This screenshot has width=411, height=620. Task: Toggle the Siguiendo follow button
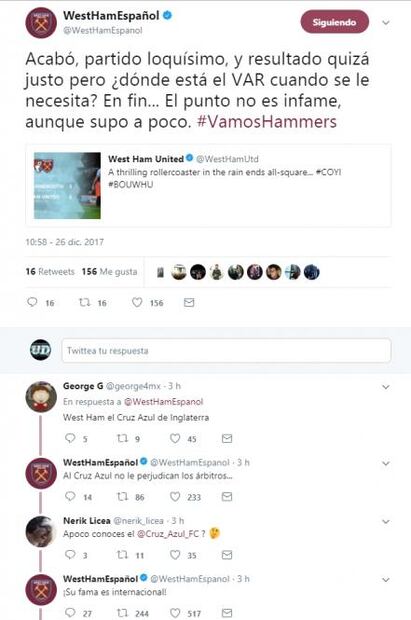[335, 22]
